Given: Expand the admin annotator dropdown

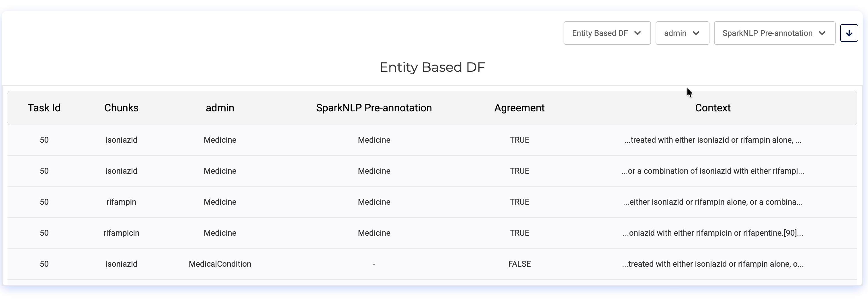Looking at the screenshot, I should pyautogui.click(x=682, y=33).
